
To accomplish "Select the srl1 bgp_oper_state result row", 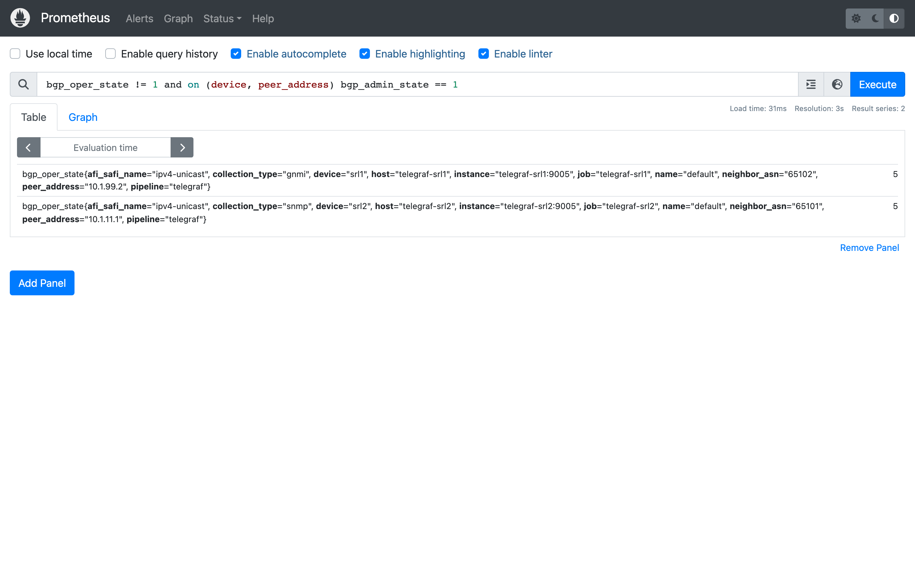I will [457, 180].
